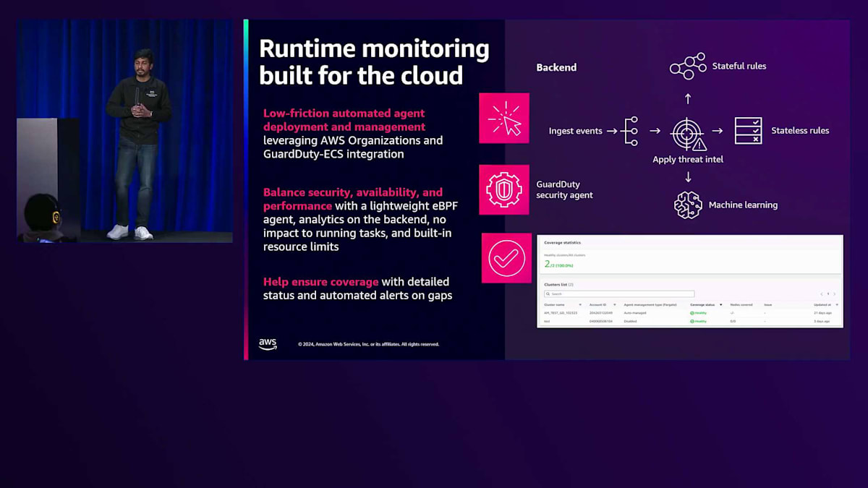Click the 'Stateful rules' label
Viewport: 868px width, 488px height.
pyautogui.click(x=739, y=66)
